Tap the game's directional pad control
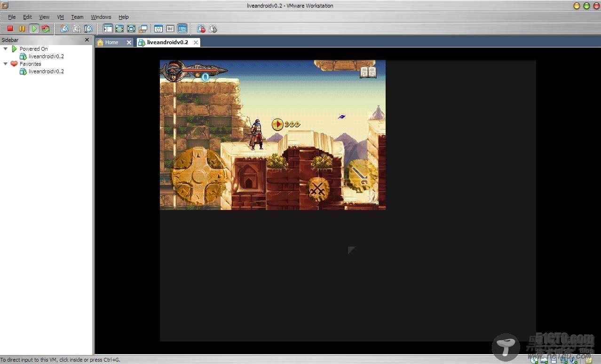This screenshot has width=601, height=364. [198, 177]
